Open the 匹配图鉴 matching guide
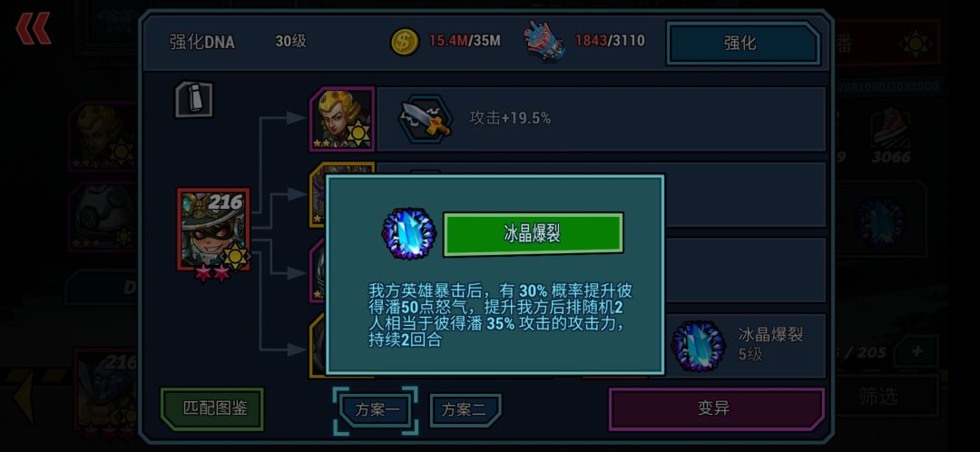 coord(211,408)
